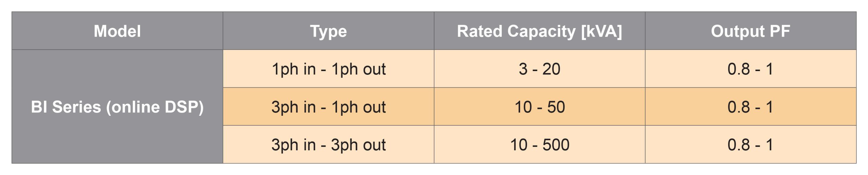Click the word Model in the header
Viewport: 868px width, 175px height.
coord(117,31)
